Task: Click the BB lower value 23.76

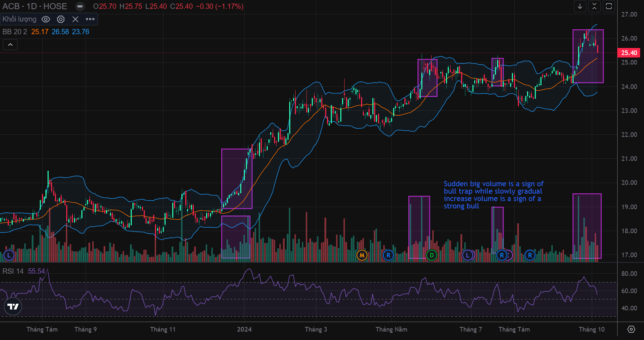Action: point(81,32)
